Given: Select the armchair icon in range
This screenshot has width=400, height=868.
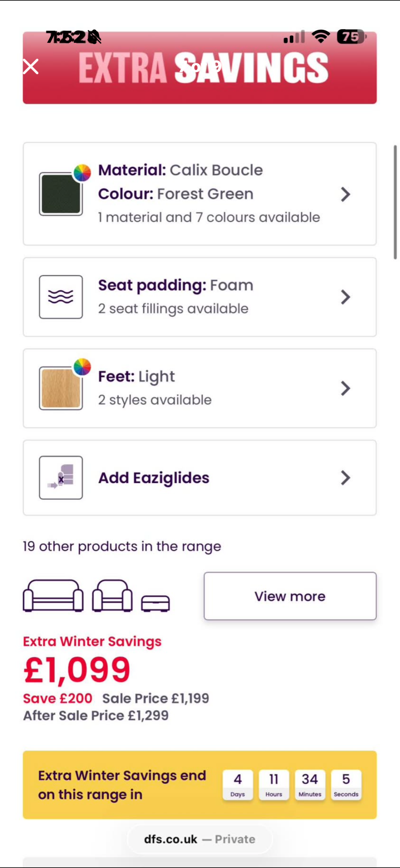Looking at the screenshot, I should 112,595.
